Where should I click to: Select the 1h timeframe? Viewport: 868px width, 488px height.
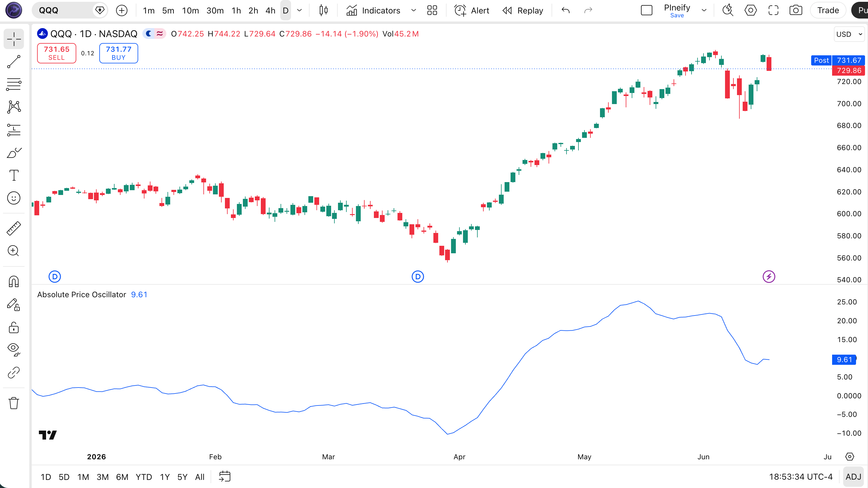click(x=236, y=10)
